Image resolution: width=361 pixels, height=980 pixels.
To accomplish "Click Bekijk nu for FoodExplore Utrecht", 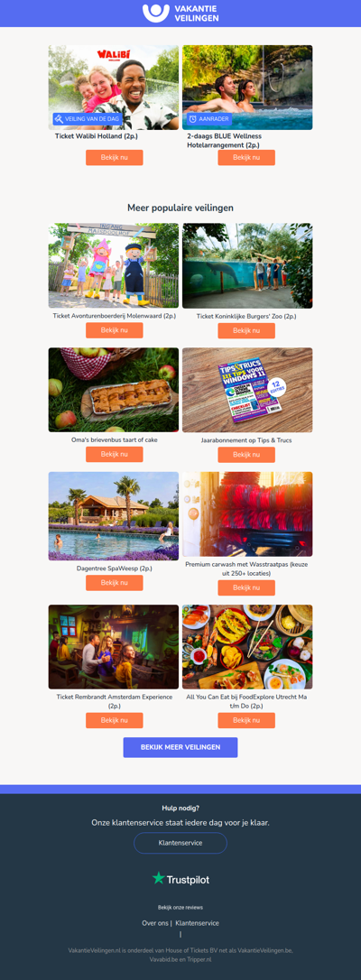I will pyautogui.click(x=246, y=720).
